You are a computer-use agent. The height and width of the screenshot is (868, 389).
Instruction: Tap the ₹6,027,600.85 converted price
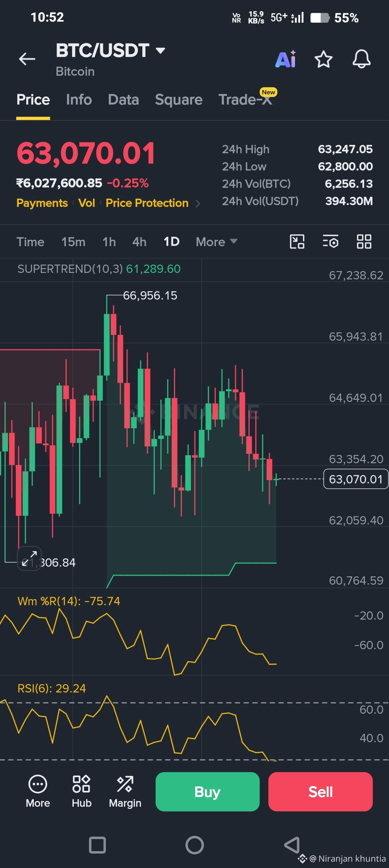pos(59,183)
